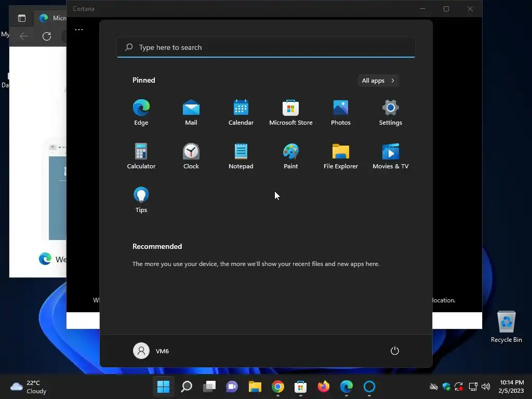
Task: Click the Windows Start button on the taskbar
Action: [x=163, y=387]
